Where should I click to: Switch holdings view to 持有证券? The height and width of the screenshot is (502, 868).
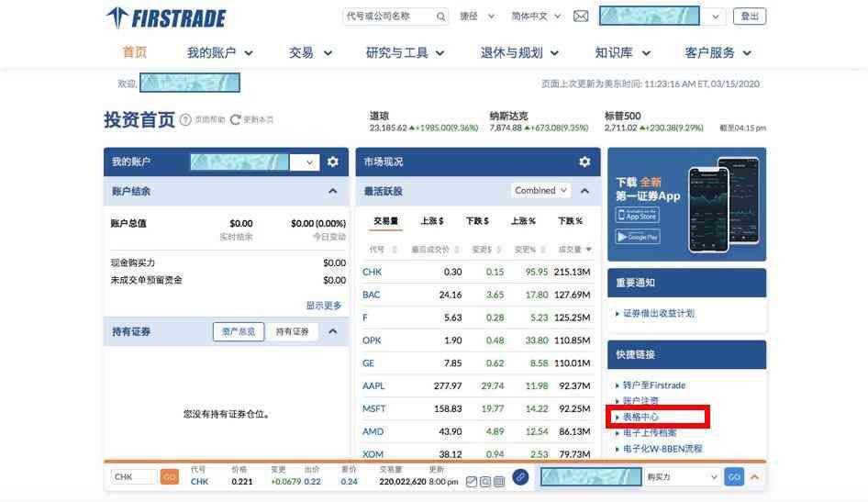[293, 331]
